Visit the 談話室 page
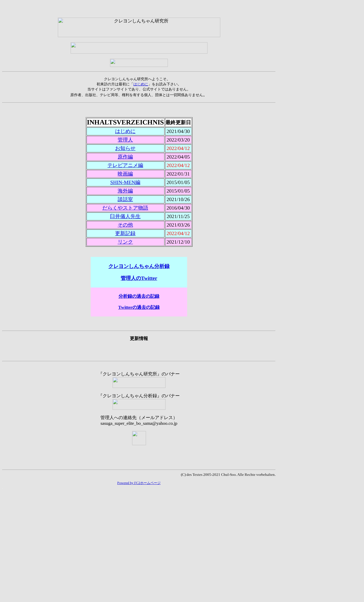This screenshot has height=602, width=364. coord(125,199)
